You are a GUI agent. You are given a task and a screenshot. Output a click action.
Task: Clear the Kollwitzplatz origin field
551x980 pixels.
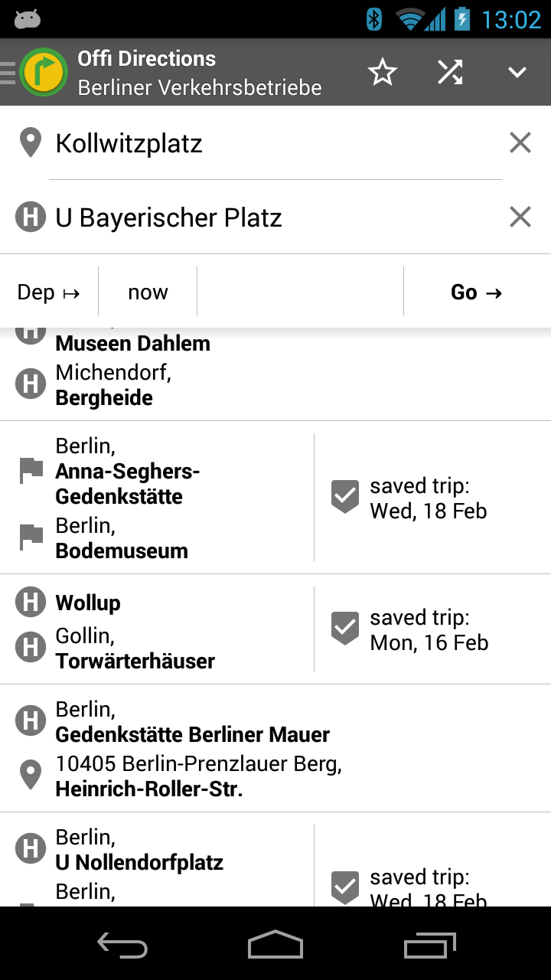520,142
